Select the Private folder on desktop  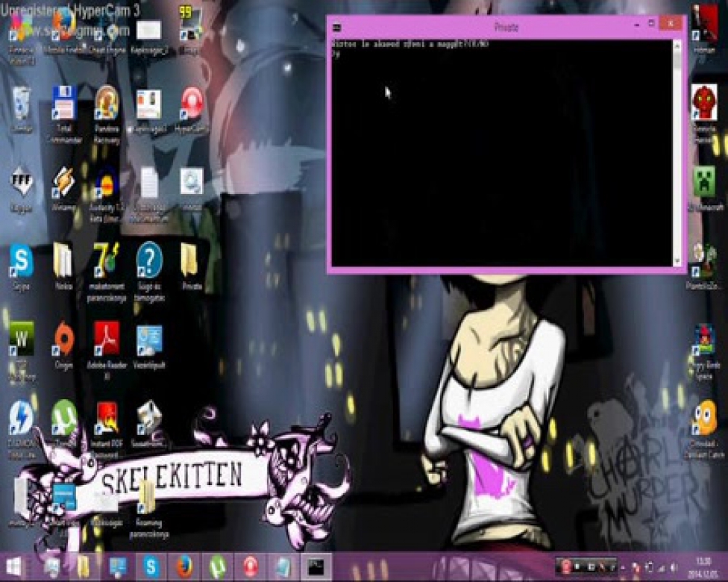(192, 267)
